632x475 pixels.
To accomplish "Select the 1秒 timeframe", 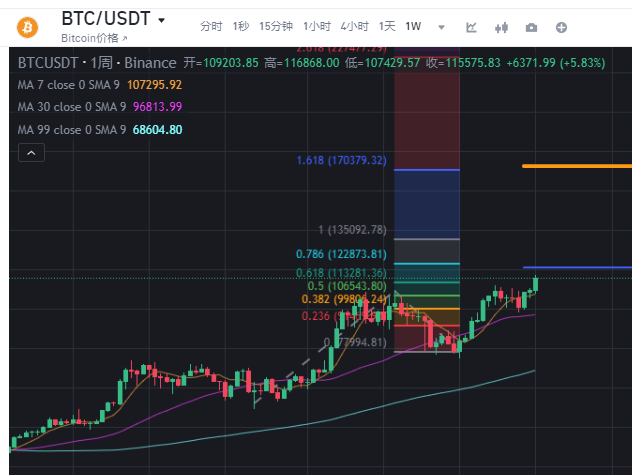I will (x=241, y=27).
